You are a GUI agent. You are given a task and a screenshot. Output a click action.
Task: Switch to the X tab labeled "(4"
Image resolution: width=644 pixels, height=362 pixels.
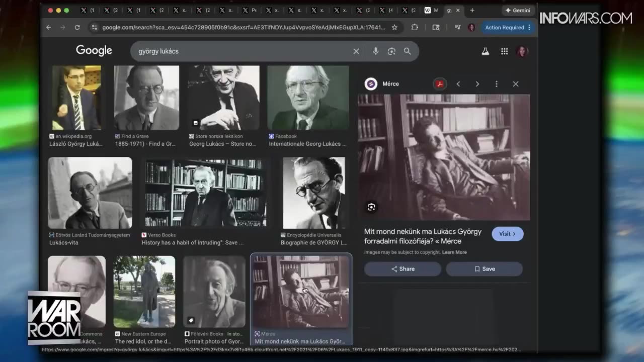tap(387, 10)
